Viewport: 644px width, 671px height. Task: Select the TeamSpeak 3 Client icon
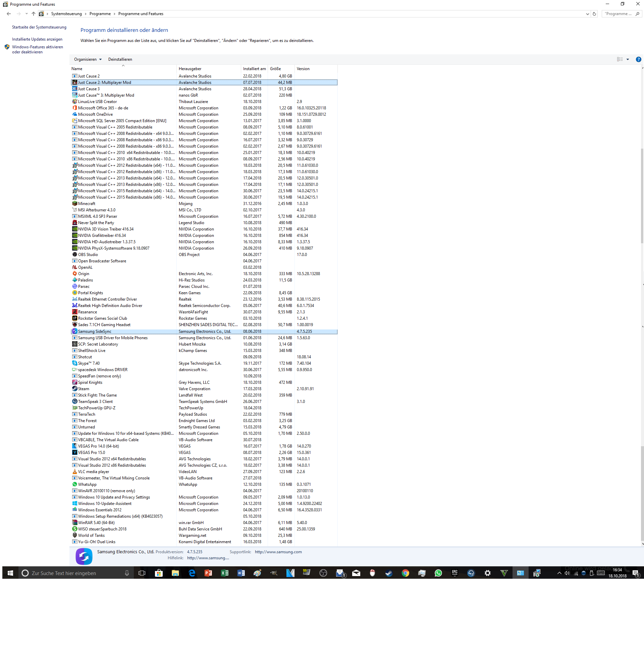click(74, 402)
